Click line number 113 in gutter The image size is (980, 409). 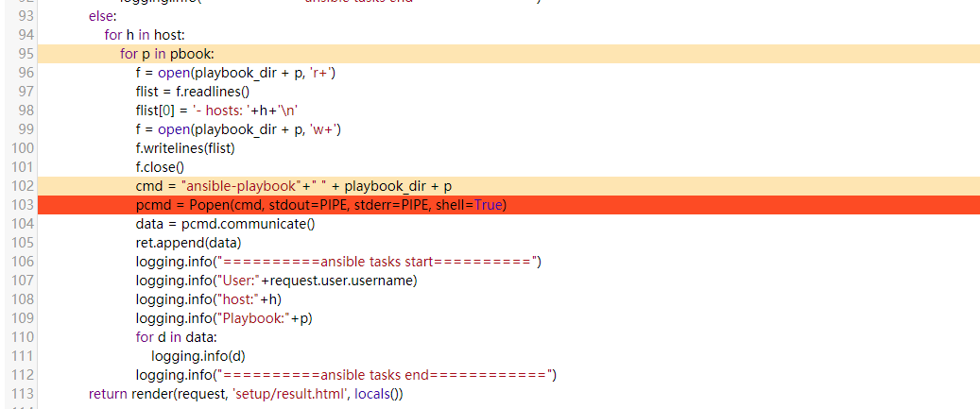(23, 393)
